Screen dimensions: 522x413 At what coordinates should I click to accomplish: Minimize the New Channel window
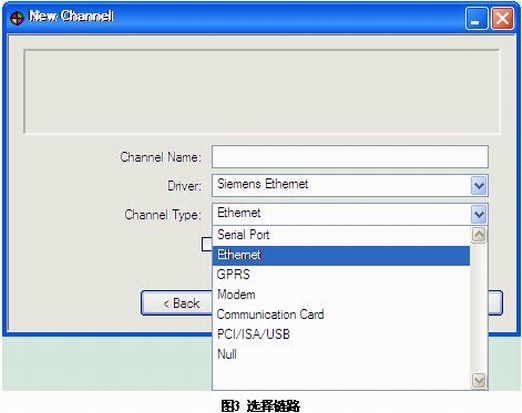[476, 19]
